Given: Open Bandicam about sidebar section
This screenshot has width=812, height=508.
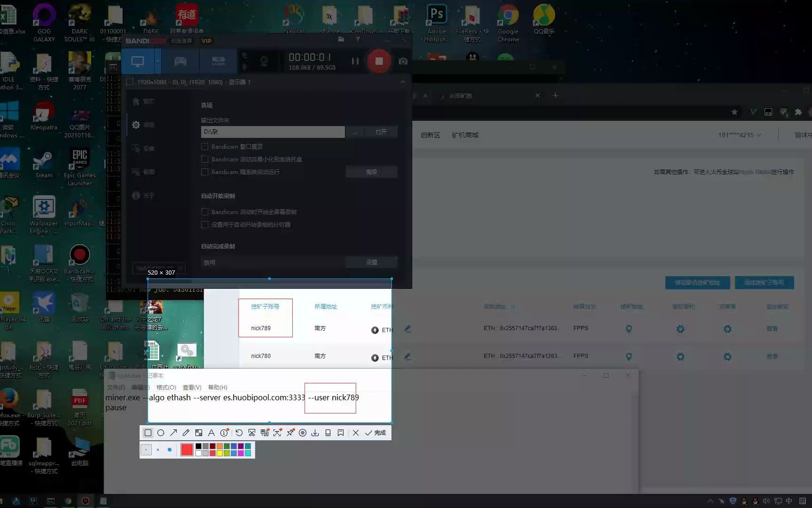Looking at the screenshot, I should 143,196.
